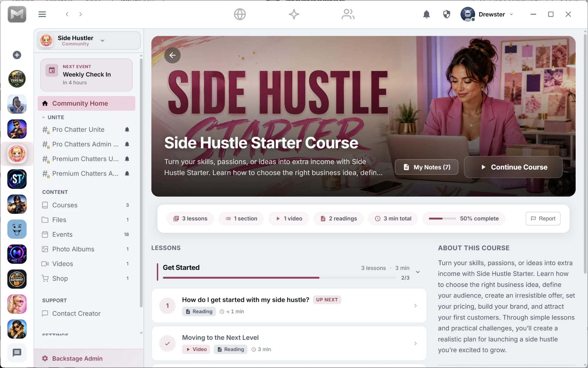Click the 2 readings stat chip
Viewport: 588px width, 368px height.
coord(339,219)
